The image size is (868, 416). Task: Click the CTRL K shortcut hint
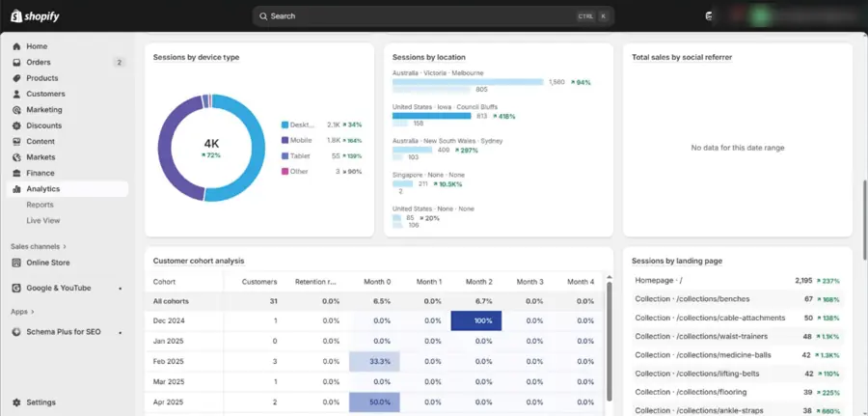click(x=593, y=16)
